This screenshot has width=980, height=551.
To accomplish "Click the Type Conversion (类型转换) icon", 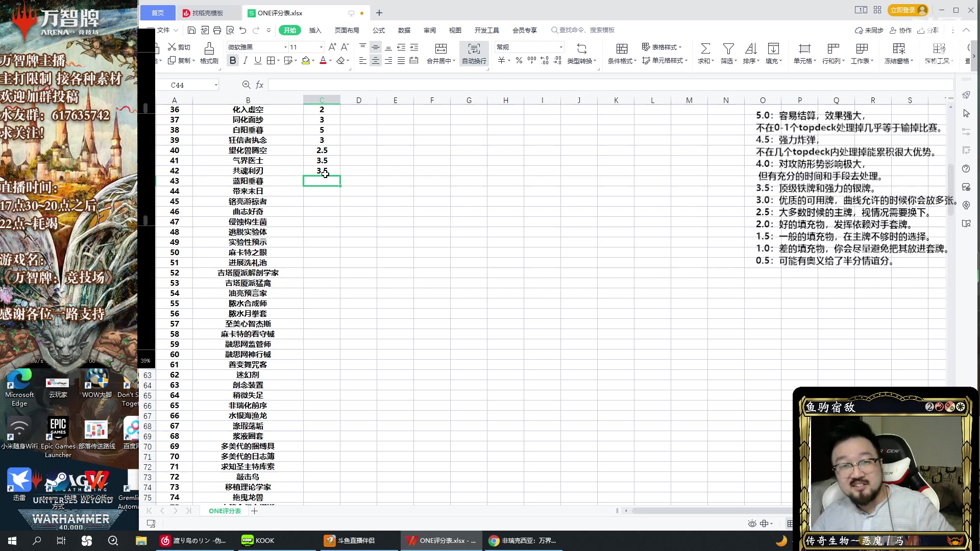I will (581, 48).
